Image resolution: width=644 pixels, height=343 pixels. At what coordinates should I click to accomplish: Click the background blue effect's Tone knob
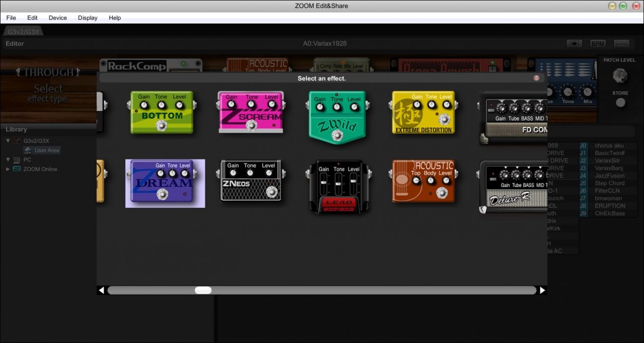pyautogui.click(x=568, y=92)
